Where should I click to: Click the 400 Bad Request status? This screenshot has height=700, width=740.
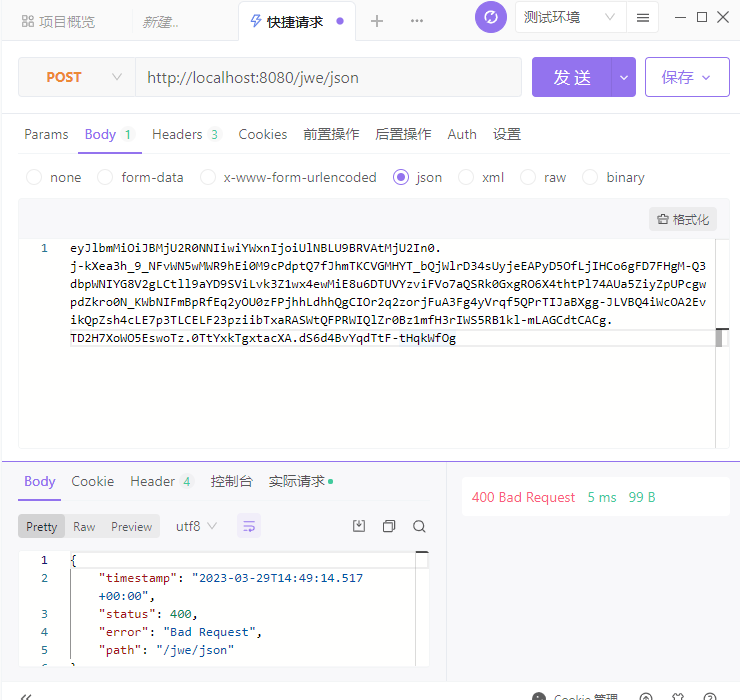[523, 497]
